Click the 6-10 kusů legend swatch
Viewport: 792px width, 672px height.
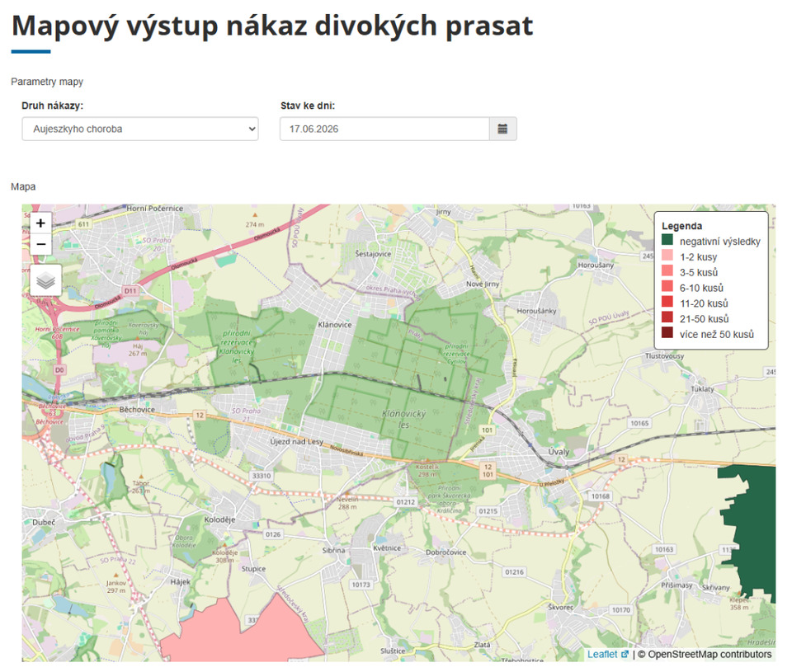pos(667,286)
